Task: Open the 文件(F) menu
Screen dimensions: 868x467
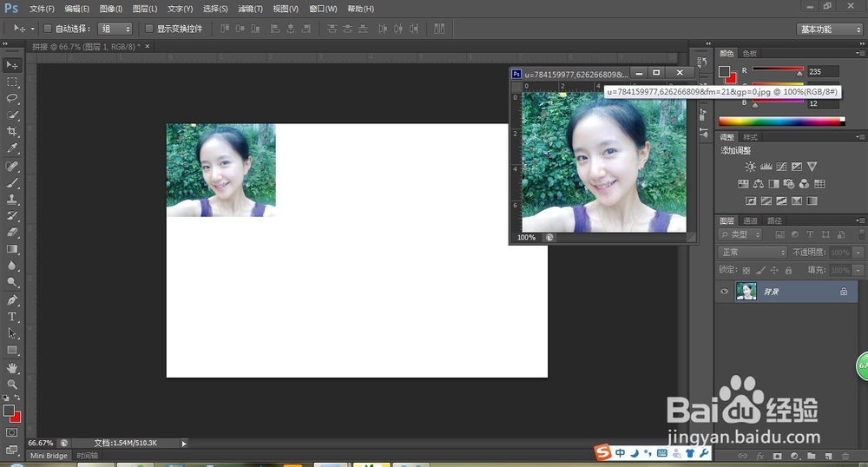Action: click(x=42, y=9)
